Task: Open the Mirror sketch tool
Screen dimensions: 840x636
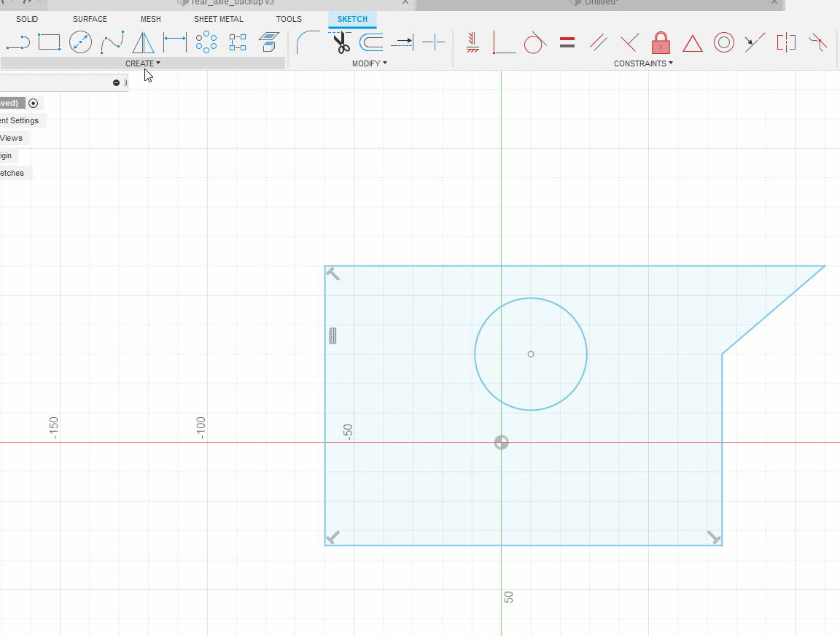Action: click(x=143, y=42)
